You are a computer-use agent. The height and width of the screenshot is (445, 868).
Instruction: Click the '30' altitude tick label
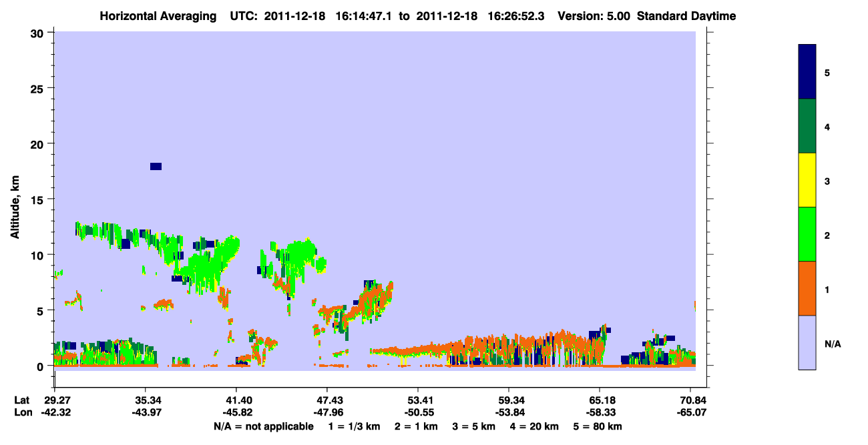click(x=39, y=33)
